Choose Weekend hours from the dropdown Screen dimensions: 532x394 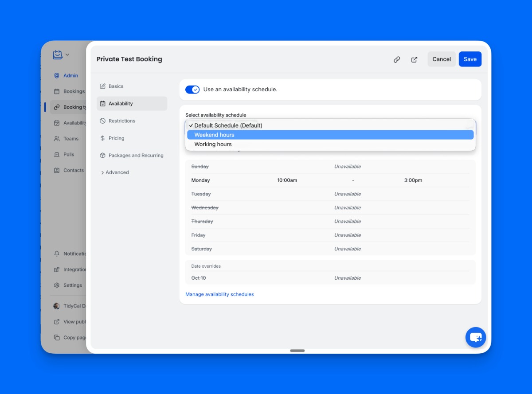[x=330, y=135]
